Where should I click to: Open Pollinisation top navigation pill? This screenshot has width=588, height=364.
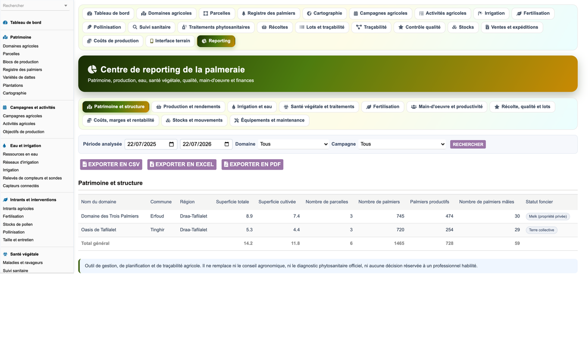click(103, 27)
